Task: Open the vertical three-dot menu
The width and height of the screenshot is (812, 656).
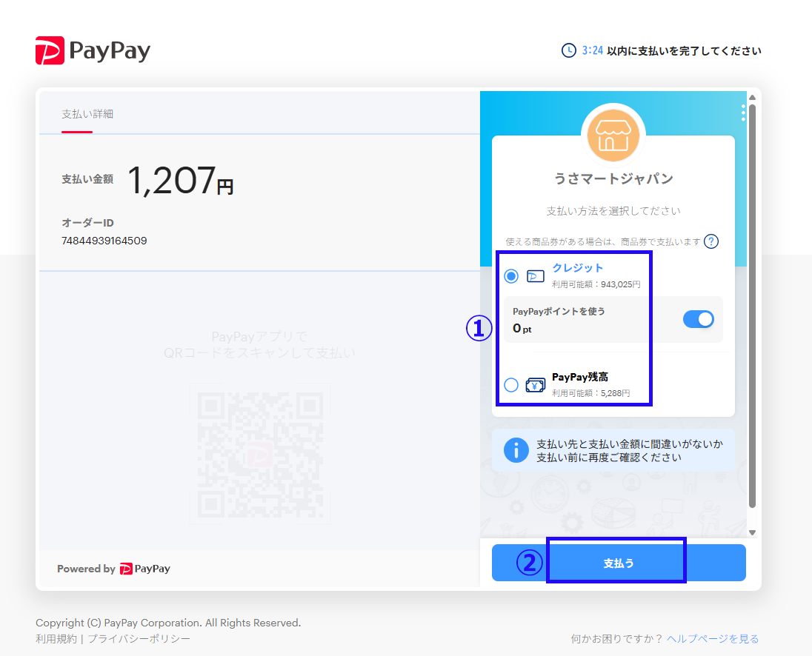Action: click(743, 113)
